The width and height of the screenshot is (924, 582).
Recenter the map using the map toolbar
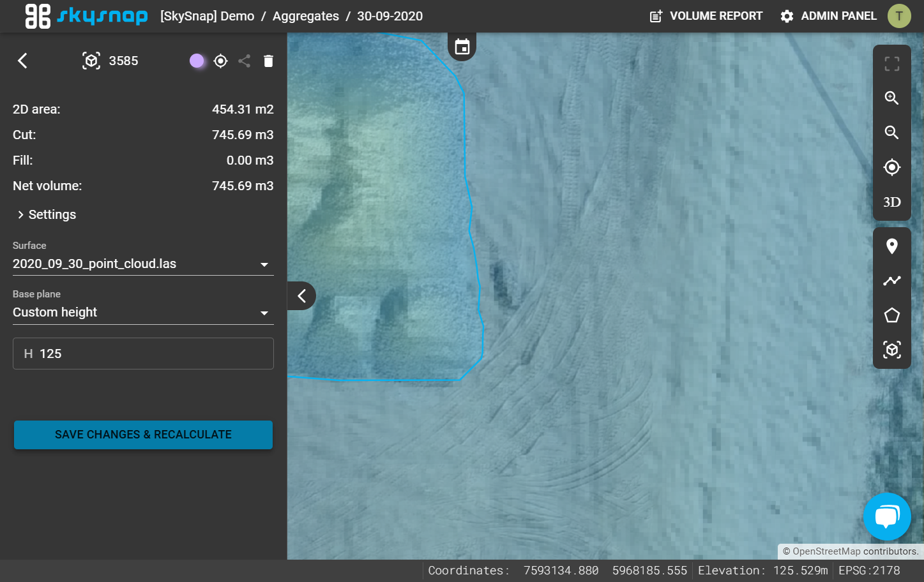point(892,167)
